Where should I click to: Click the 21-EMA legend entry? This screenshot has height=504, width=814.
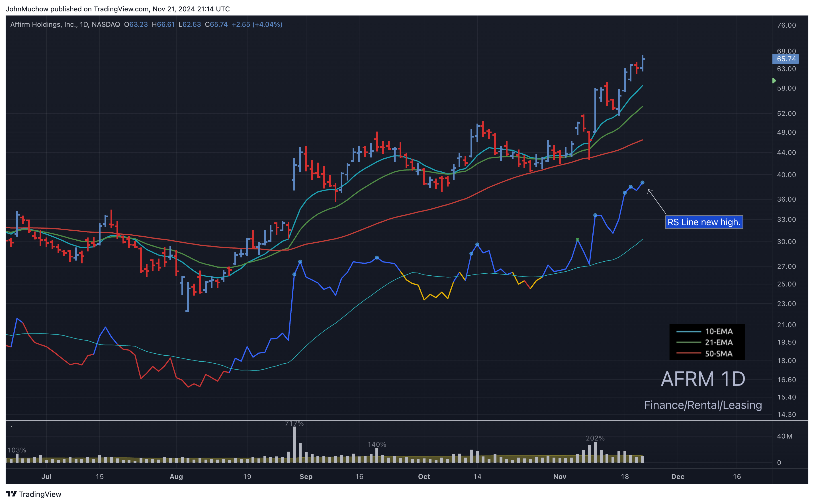tap(704, 342)
